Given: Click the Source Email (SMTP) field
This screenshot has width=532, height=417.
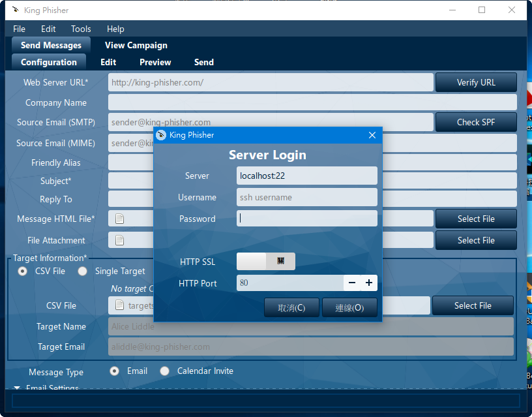Looking at the screenshot, I should point(271,122).
